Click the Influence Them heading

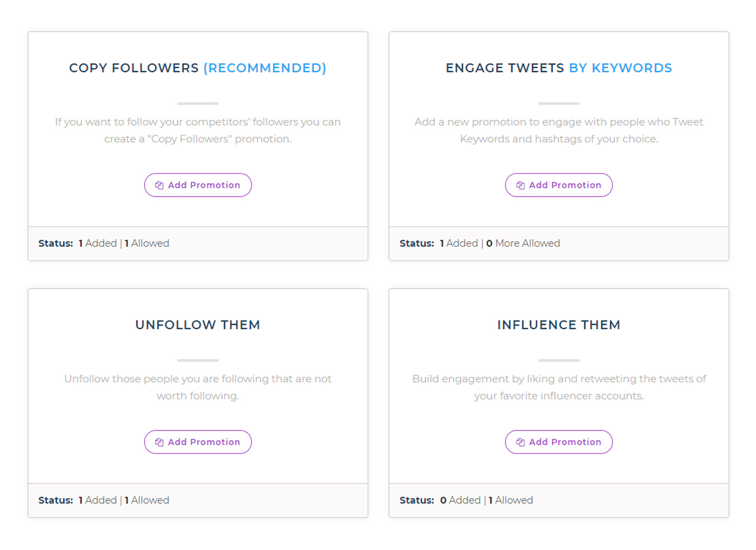click(x=558, y=324)
